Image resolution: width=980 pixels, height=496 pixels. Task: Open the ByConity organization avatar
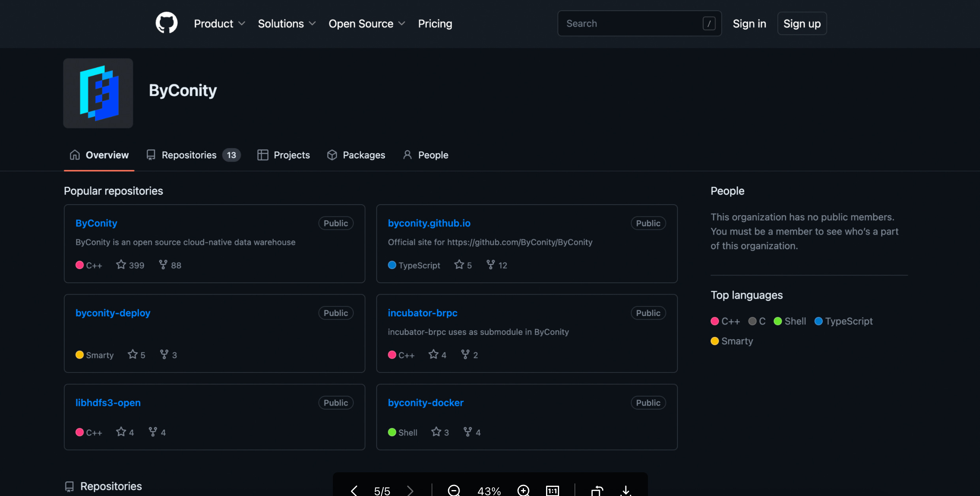(x=98, y=93)
